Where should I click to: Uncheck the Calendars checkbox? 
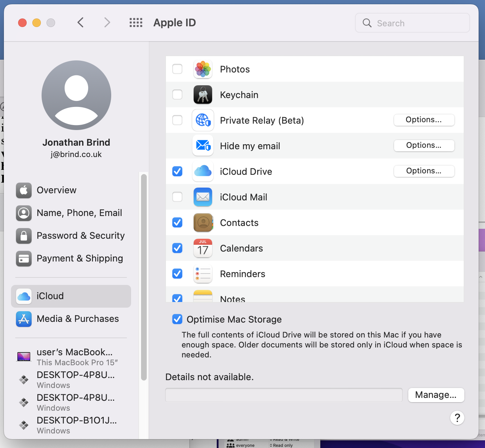point(177,248)
